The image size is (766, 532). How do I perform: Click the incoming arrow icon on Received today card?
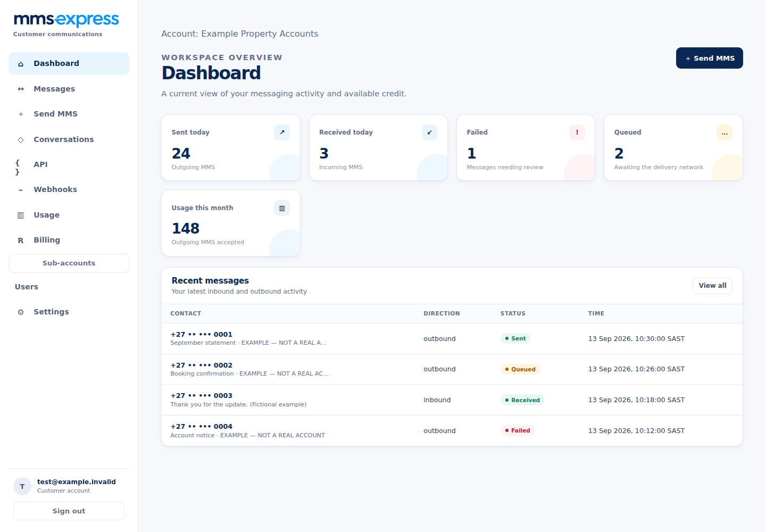[430, 132]
